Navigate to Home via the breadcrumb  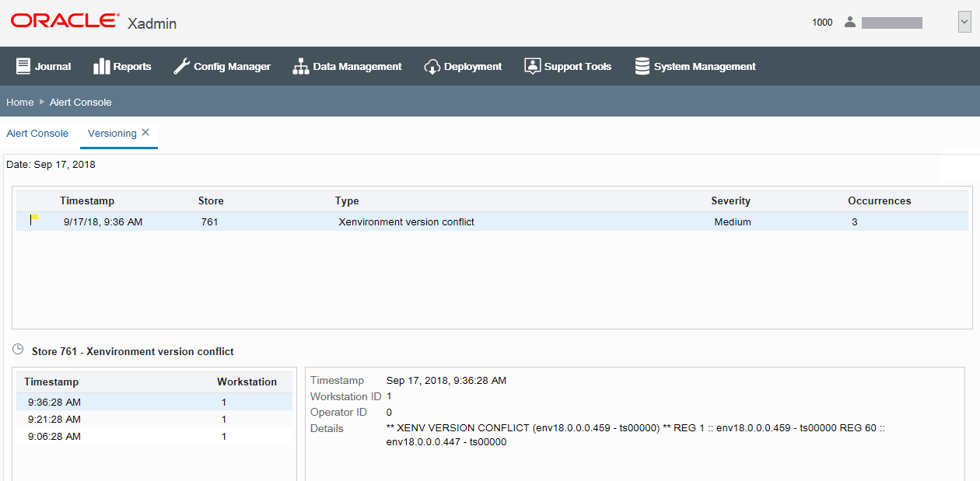[19, 102]
